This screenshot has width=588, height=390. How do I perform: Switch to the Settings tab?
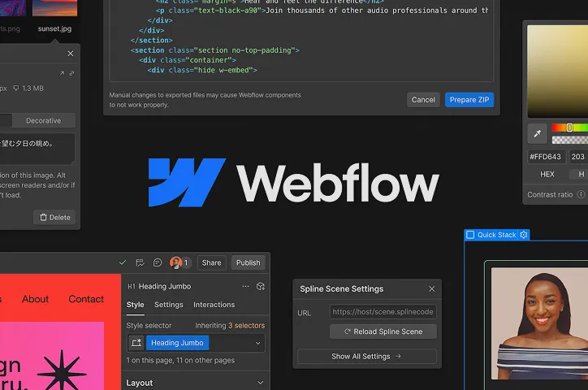coord(169,305)
